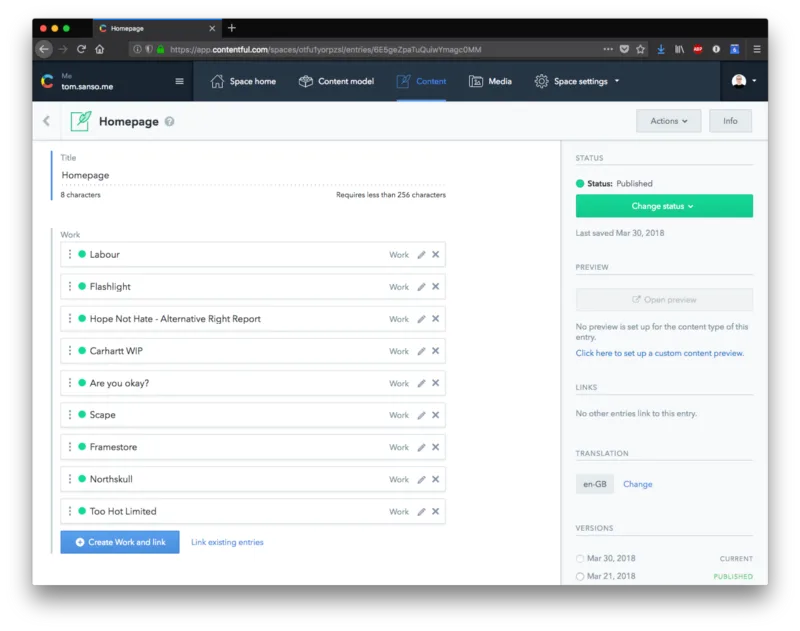This screenshot has height=631, width=800.
Task: Remove the Flashlight entry with its X icon
Action: coord(435,287)
